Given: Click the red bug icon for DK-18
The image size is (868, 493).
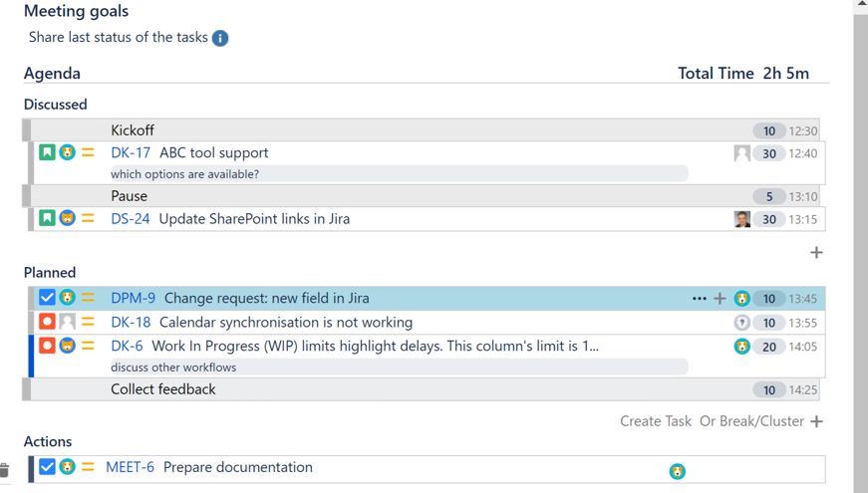Looking at the screenshot, I should 47,322.
